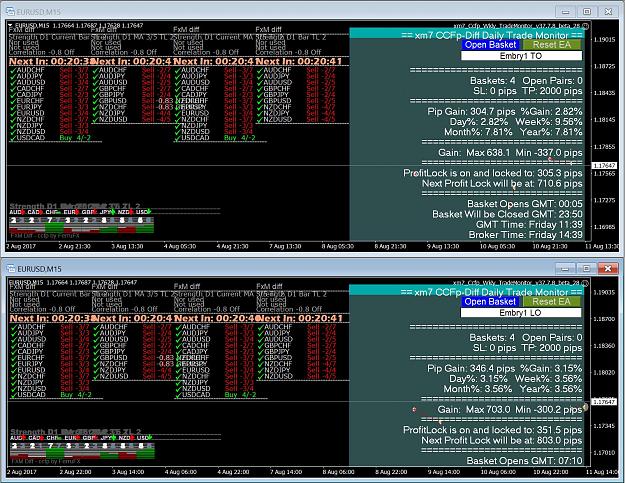Click AUDCHF checkmark under Strength D1 Current Bar, bottom chart
Image resolution: width=625 pixels, height=483 pixels.
14,327
